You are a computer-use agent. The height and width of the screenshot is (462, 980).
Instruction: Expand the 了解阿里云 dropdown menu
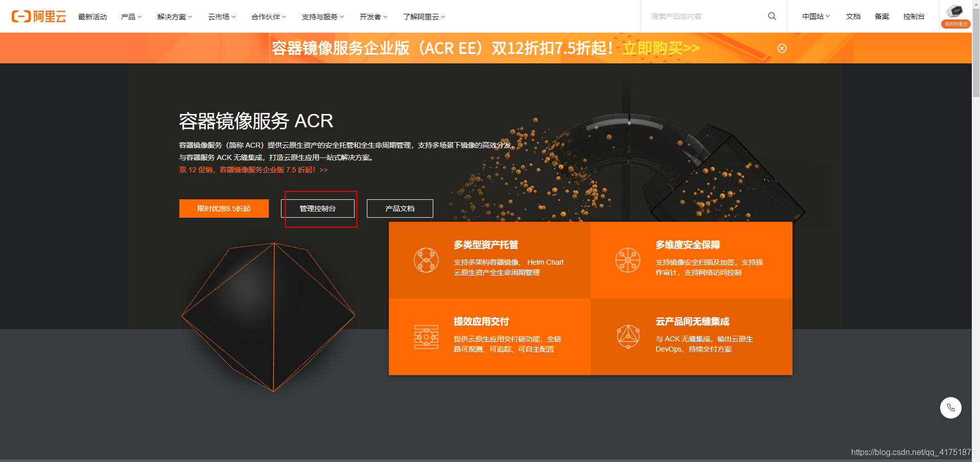(424, 17)
